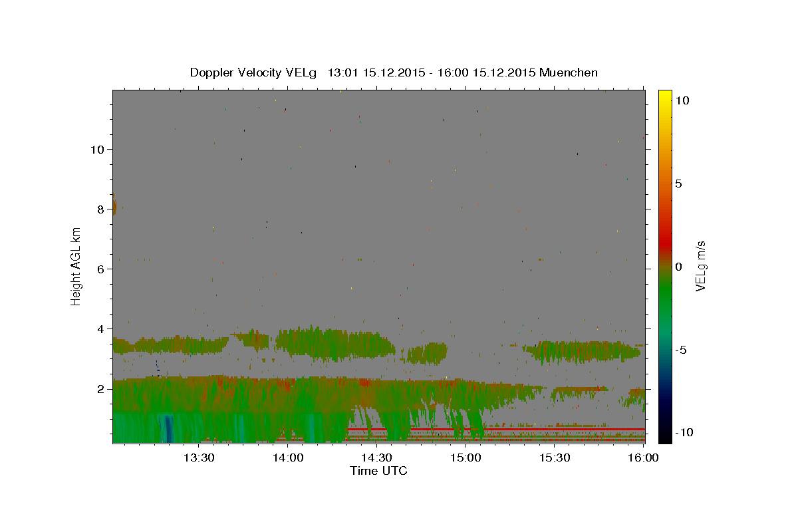Click the 15:30 time axis label
798x532 pixels.
click(x=555, y=458)
